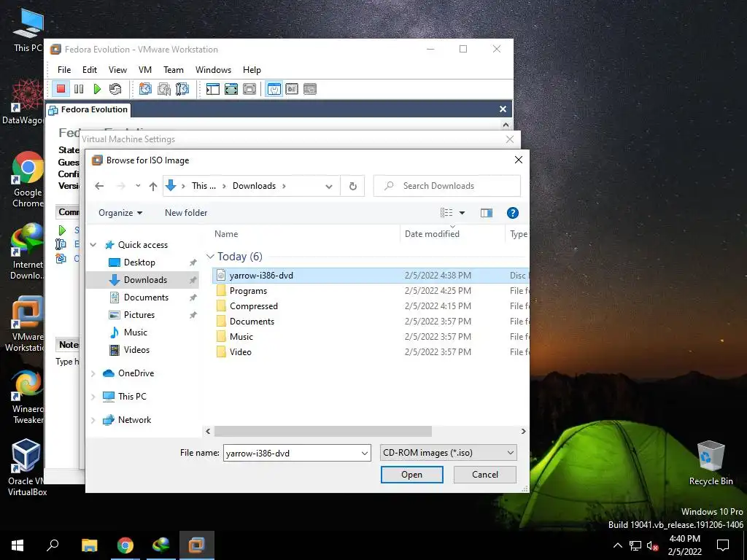Go back in Browse for ISO dialog

click(x=99, y=186)
